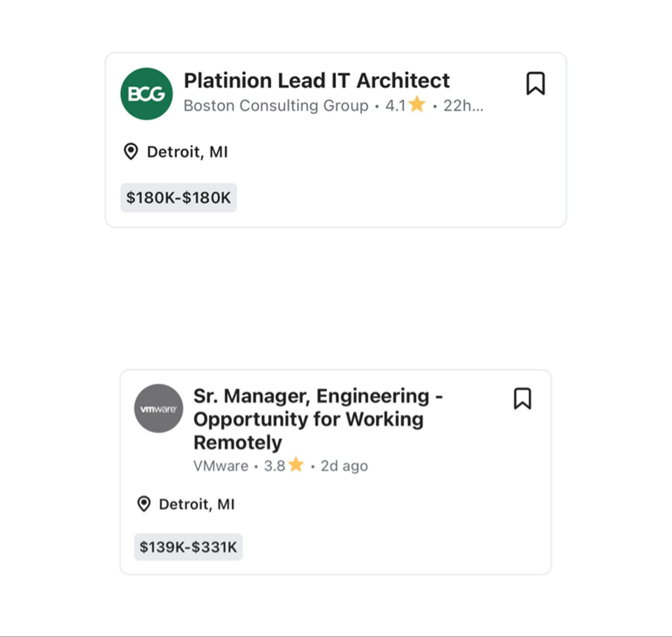This screenshot has height=637, width=672.
Task: Click the gray VMware company logo
Action: coord(158,409)
